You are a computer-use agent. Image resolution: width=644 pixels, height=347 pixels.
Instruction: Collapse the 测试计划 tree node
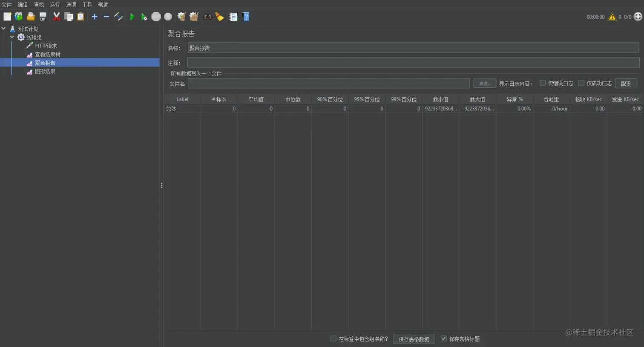click(x=3, y=29)
